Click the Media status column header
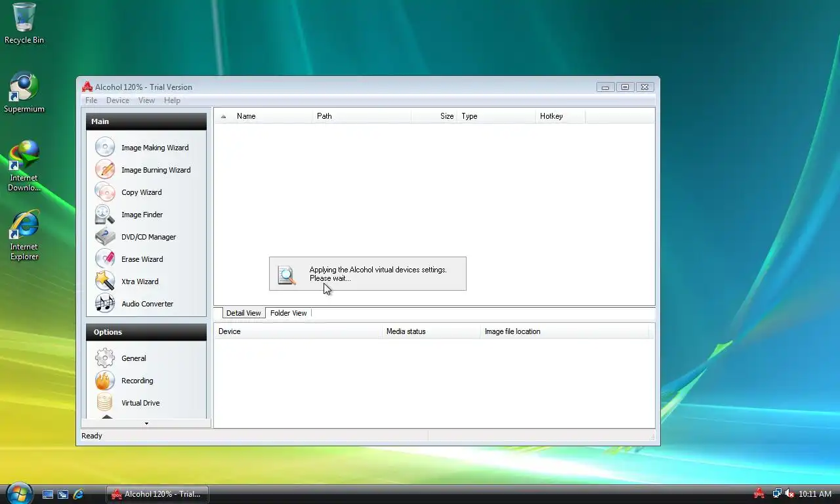 coord(431,331)
